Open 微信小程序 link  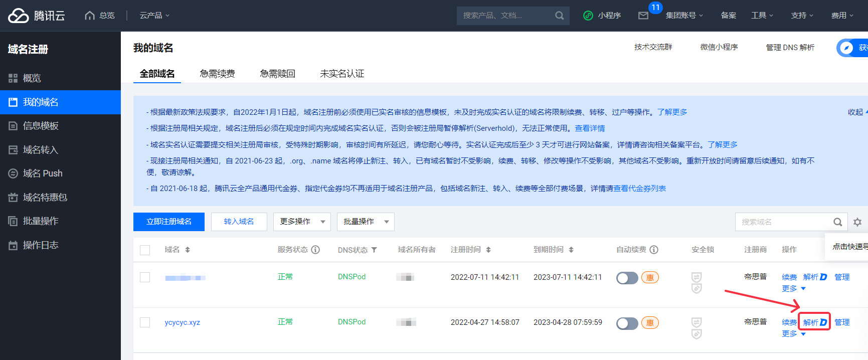[719, 47]
